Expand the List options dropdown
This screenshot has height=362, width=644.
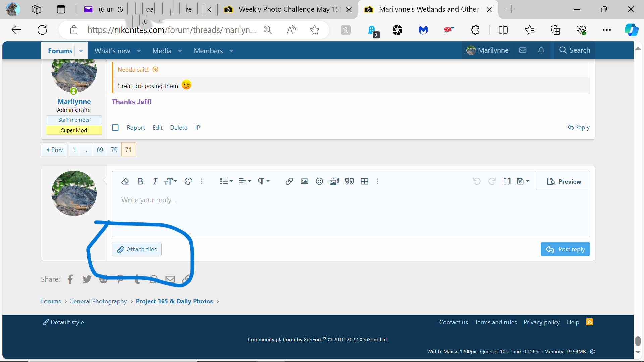coord(226,181)
